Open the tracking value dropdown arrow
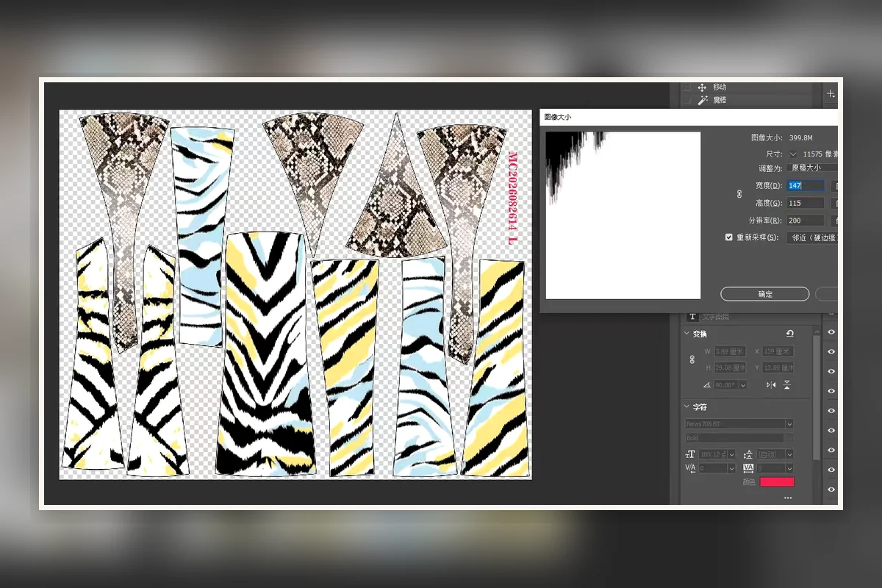The image size is (882, 588). [x=789, y=468]
